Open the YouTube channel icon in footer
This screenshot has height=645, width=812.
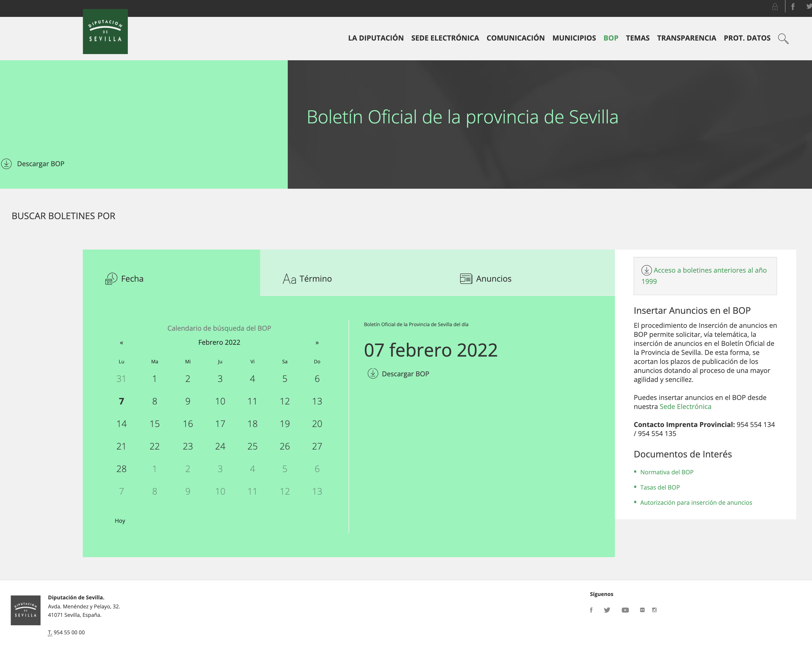[x=625, y=610]
